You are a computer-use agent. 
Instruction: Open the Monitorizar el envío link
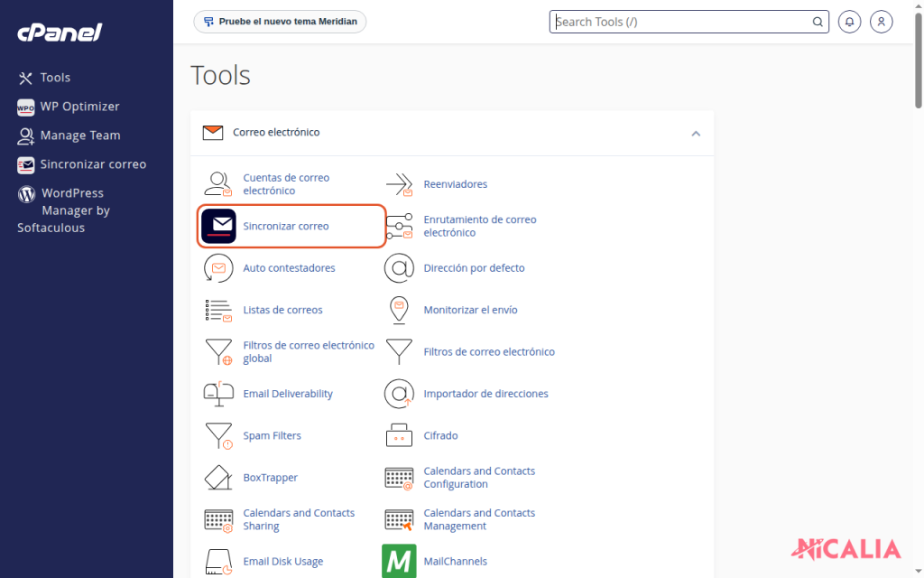(470, 310)
